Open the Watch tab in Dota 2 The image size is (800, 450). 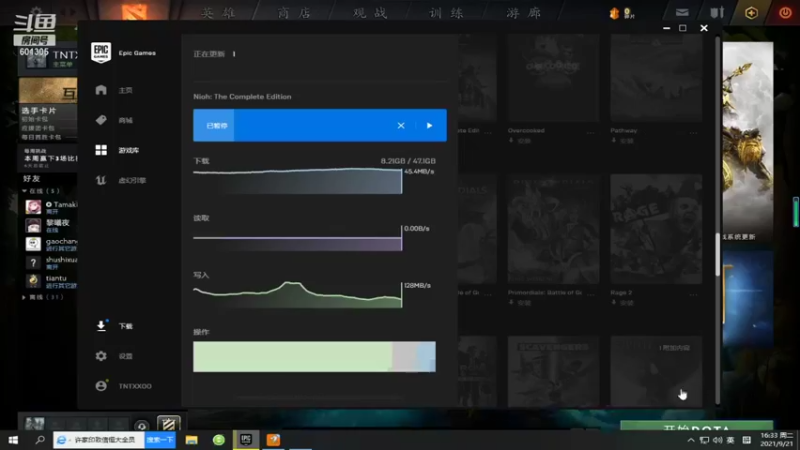pos(370,13)
